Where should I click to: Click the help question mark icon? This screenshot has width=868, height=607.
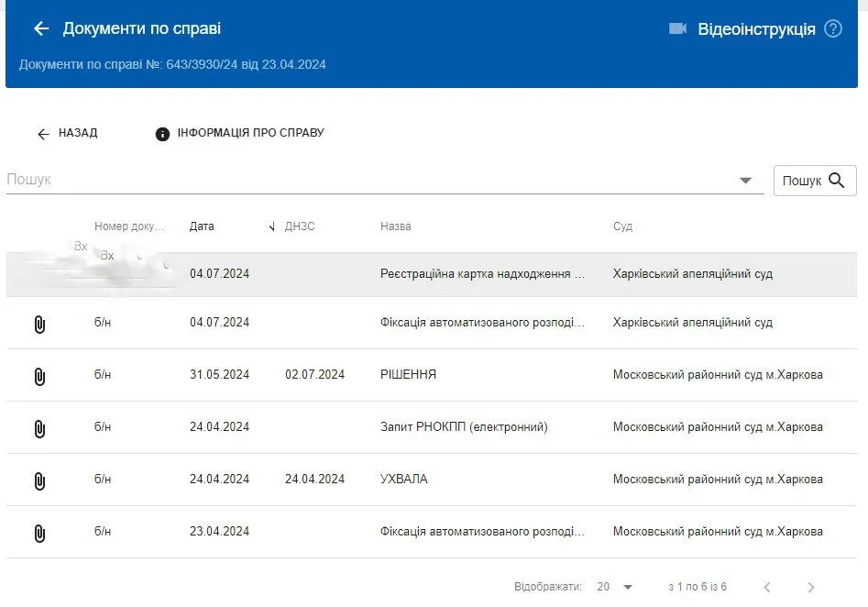tap(832, 29)
